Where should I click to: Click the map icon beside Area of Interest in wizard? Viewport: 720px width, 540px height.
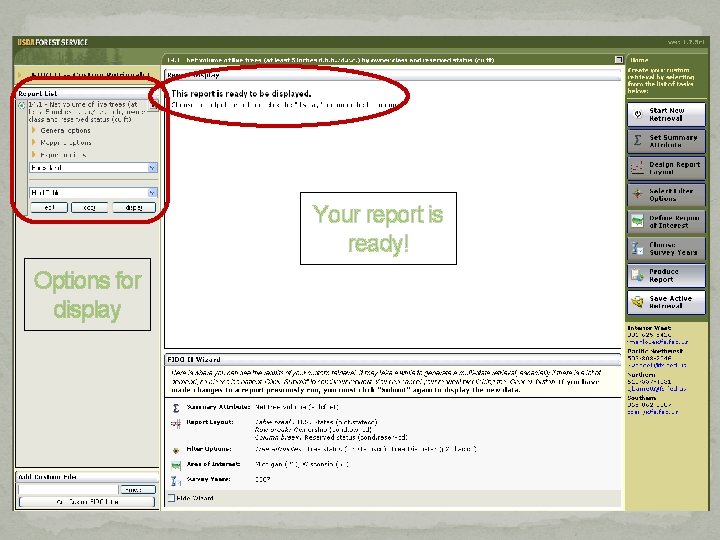point(176,465)
